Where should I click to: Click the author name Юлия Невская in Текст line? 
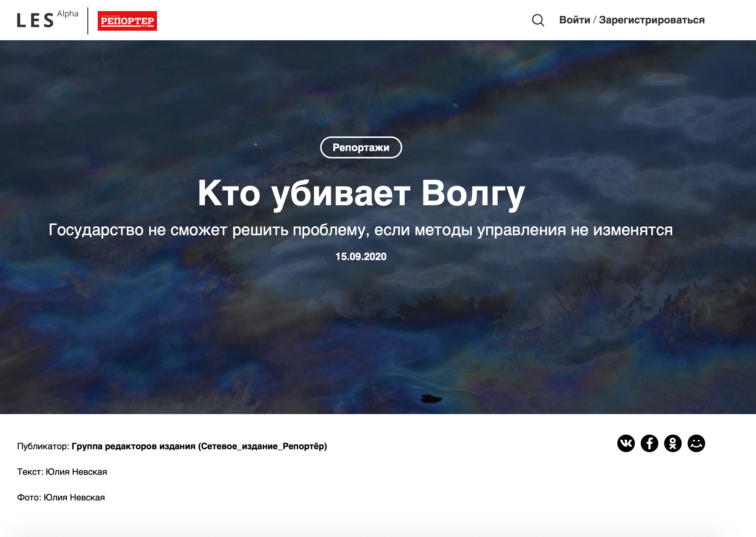point(76,472)
